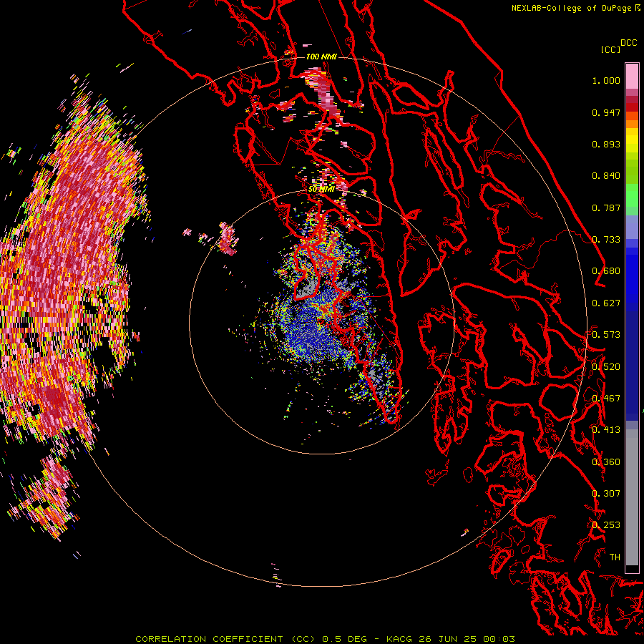
Task: Click the bright green segment of the color bar
Action: pyautogui.click(x=632, y=195)
